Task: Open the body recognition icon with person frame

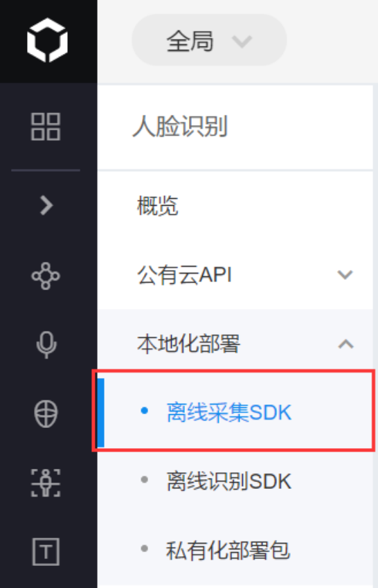Action: [46, 483]
